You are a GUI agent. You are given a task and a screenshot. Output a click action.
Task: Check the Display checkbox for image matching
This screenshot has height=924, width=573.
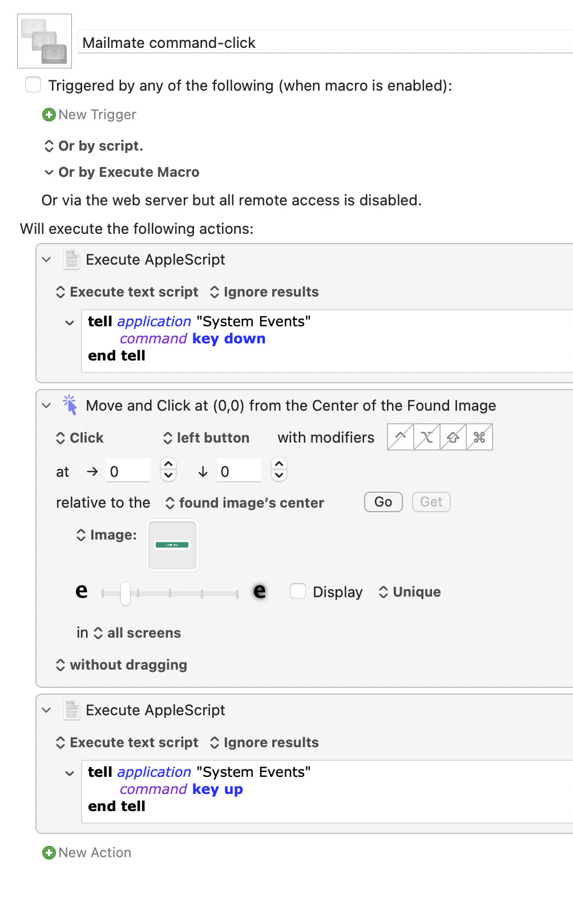click(x=298, y=591)
